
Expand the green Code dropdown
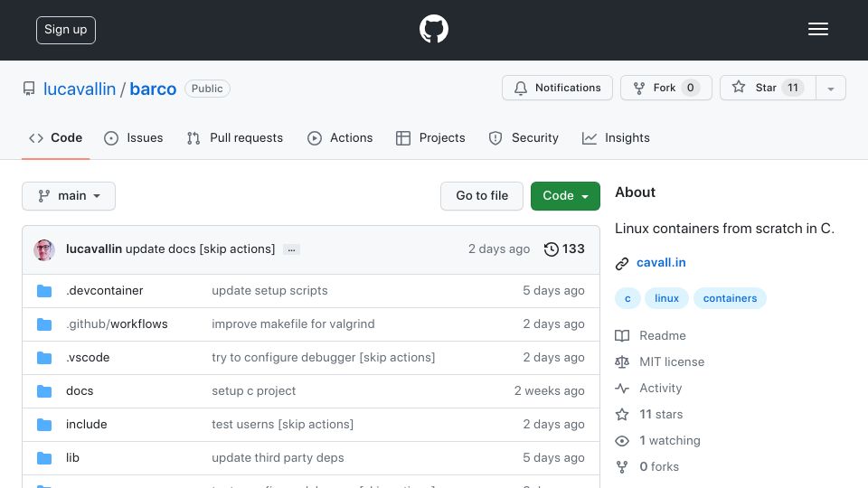click(x=565, y=196)
